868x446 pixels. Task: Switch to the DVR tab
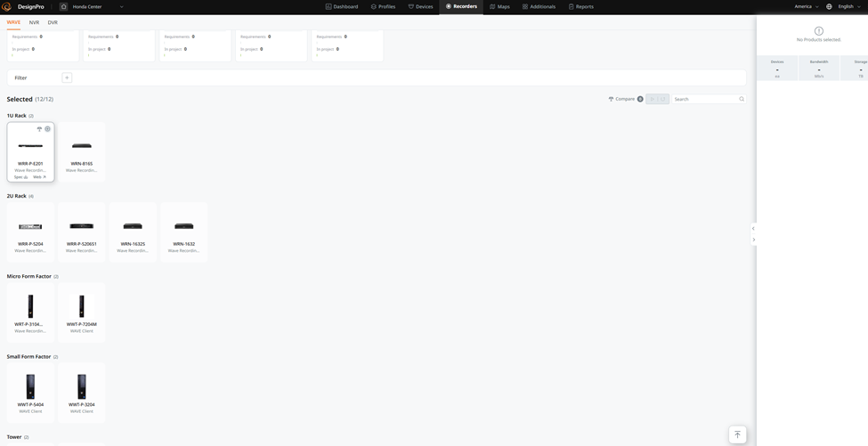coord(53,22)
